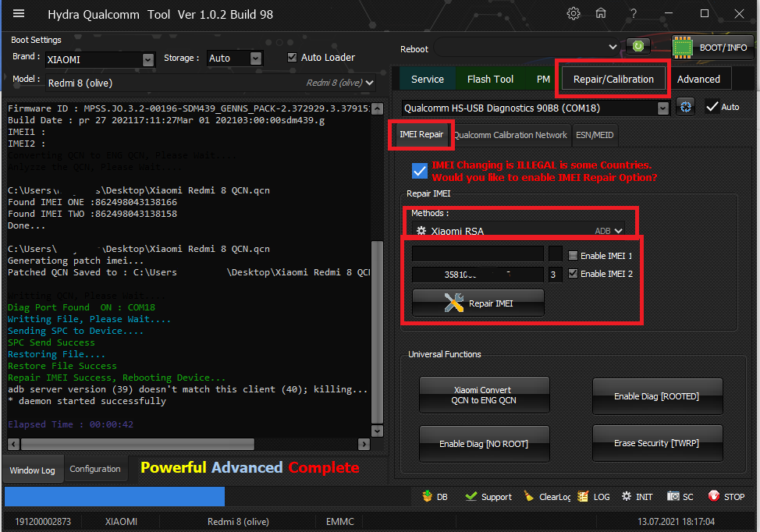Click the wrench icon on Repair IMEI
This screenshot has height=532, width=760.
453,303
